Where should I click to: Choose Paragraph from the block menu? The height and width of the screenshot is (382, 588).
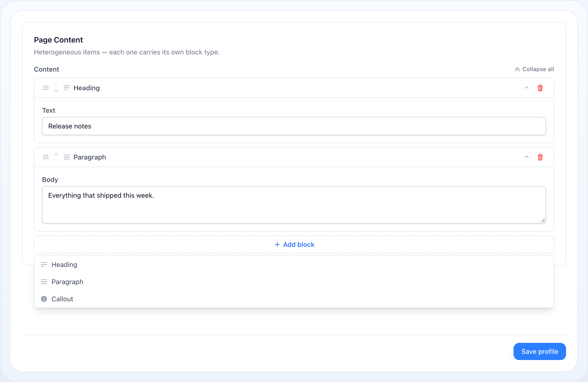[x=294, y=282]
